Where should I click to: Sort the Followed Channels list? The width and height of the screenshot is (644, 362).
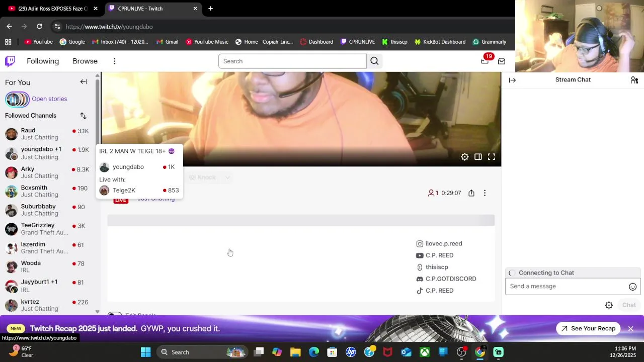(x=83, y=116)
